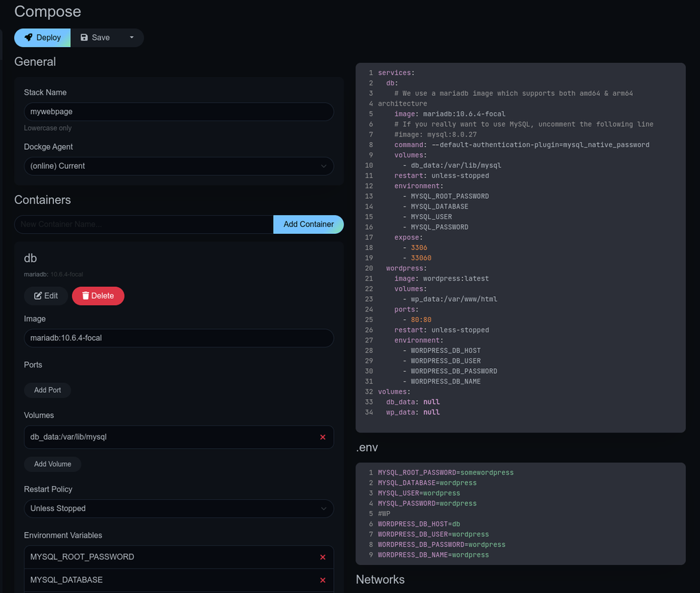The image size is (700, 593).
Task: Click the mariadb Image field
Action: (178, 337)
